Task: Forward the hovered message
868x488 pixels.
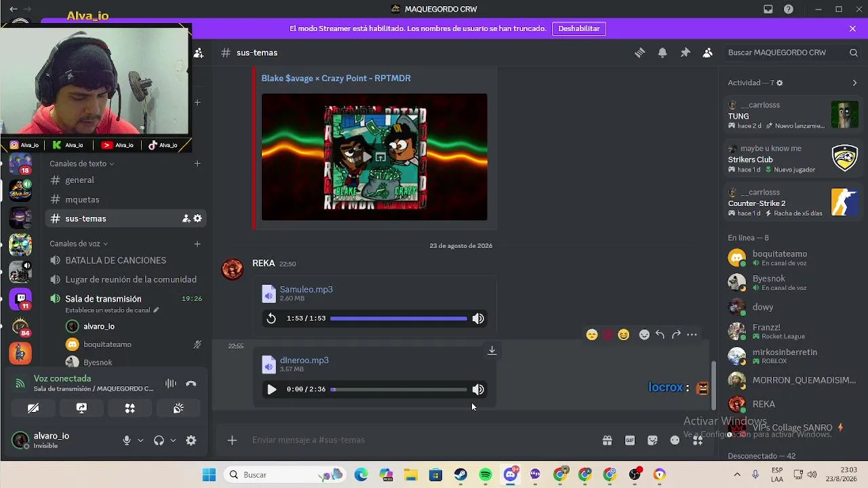Action: (x=676, y=334)
